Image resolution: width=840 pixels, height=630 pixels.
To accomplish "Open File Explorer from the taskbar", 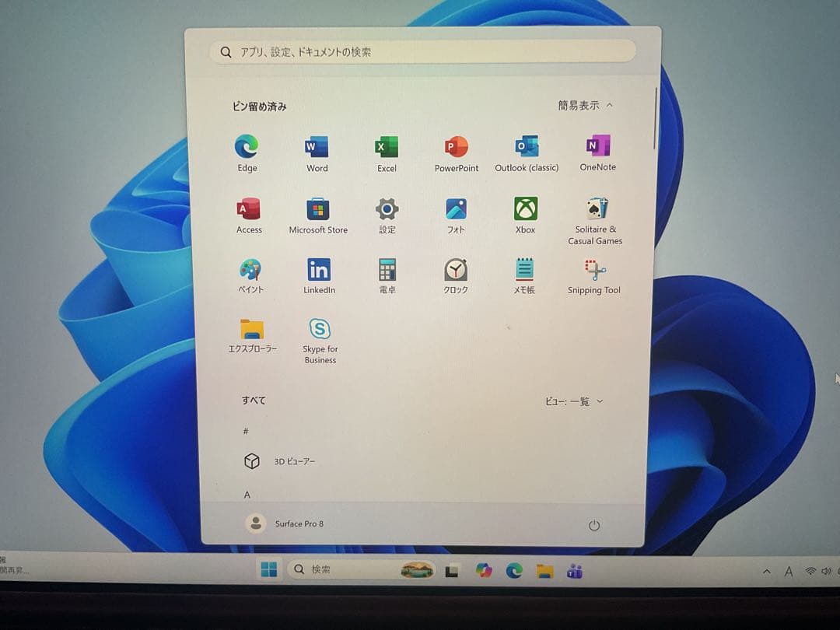I will pos(544,571).
